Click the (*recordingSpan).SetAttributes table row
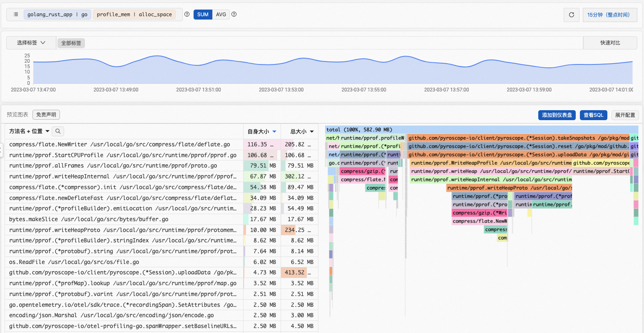Viewport: 644px width, 333px height. pos(162,305)
